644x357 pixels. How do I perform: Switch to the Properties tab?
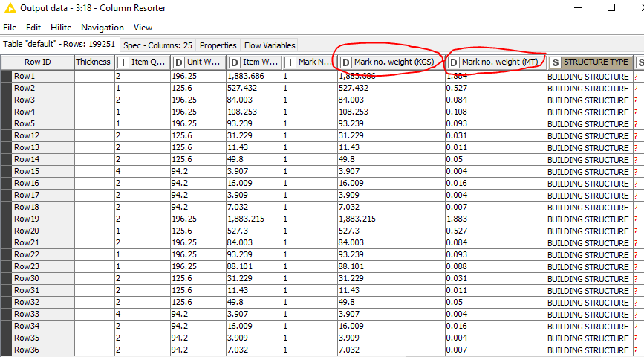coord(218,45)
